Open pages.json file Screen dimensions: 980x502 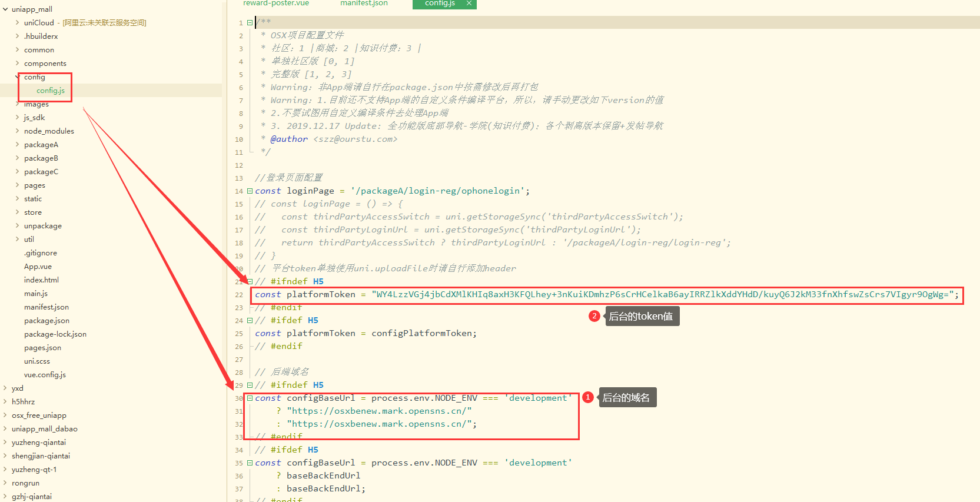point(42,348)
